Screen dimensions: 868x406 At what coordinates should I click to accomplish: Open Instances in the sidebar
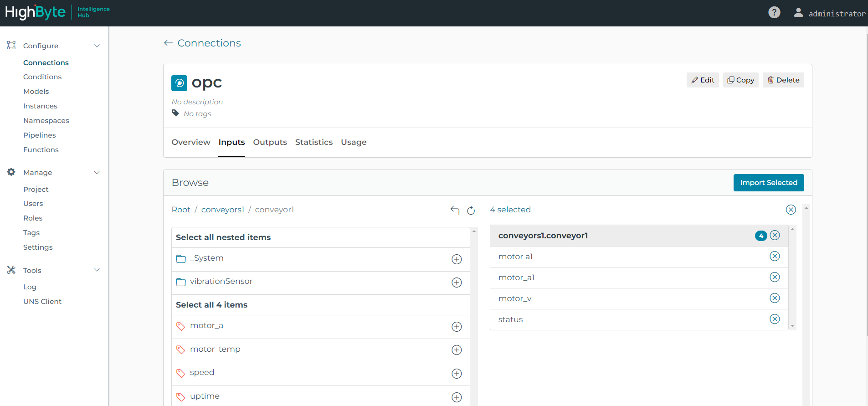pyautogui.click(x=40, y=106)
